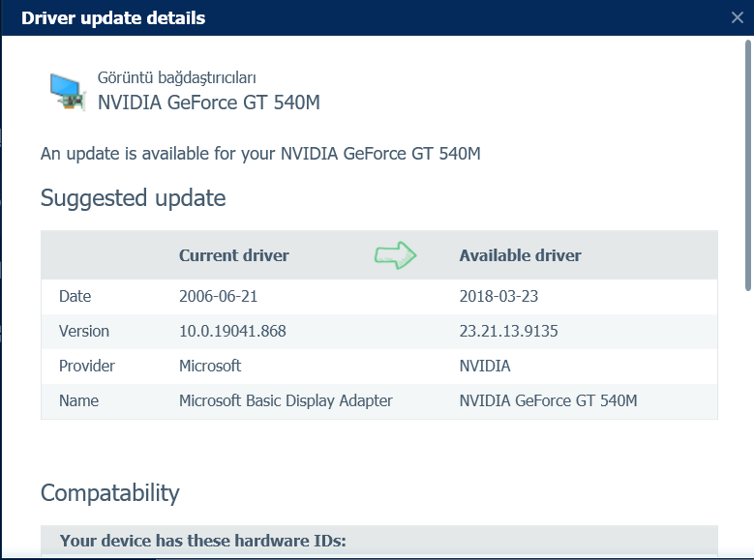Click the 'Compatability' section heading
The width and height of the screenshot is (754, 560).
(x=110, y=492)
